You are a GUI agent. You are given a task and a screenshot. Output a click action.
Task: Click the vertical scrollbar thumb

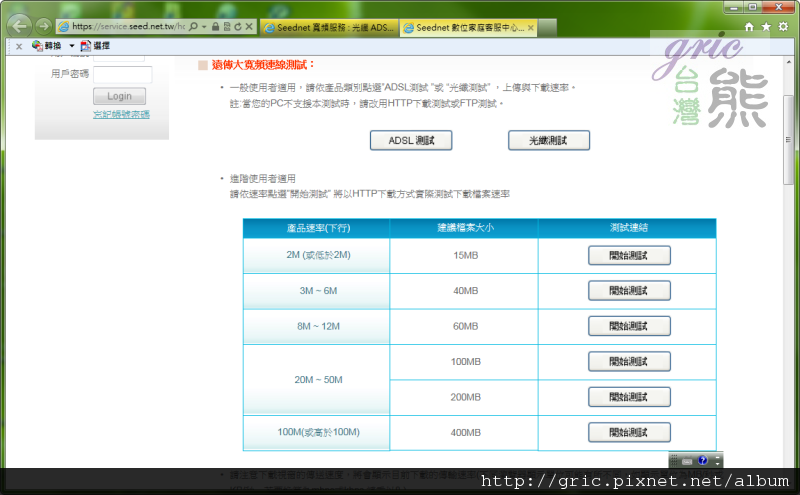point(788,138)
